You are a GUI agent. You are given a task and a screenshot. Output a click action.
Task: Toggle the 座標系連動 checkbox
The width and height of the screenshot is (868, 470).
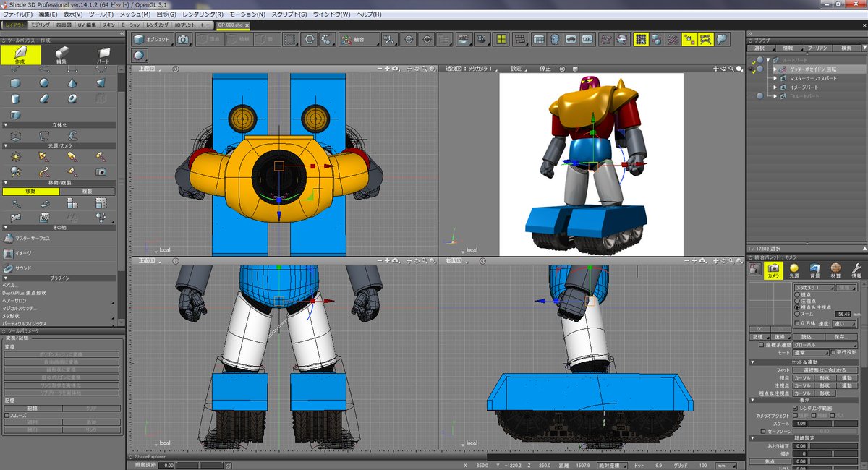pos(760,345)
